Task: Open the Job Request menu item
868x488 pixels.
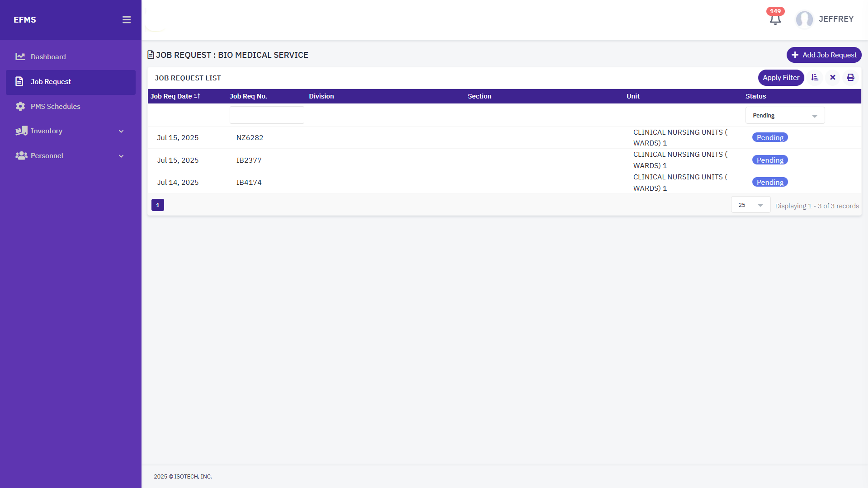Action: pos(51,82)
